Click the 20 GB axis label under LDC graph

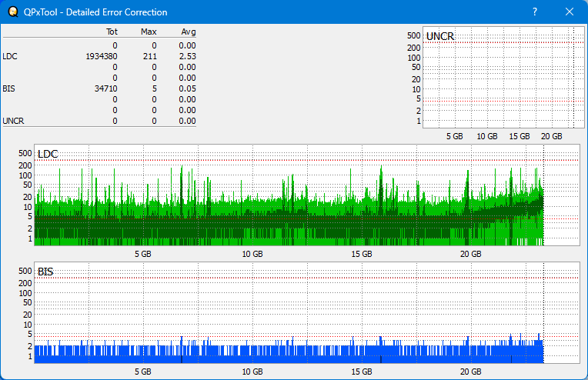coord(470,254)
